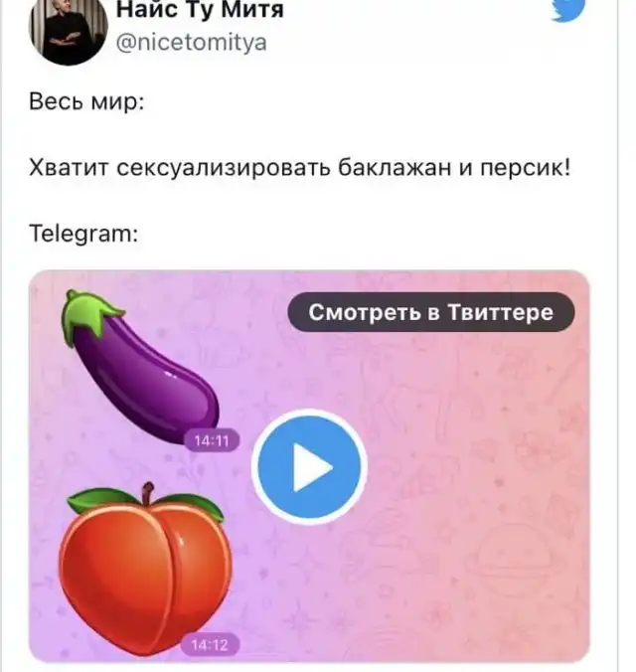The height and width of the screenshot is (672, 636).
Task: Play the embedded video
Action: 309,467
